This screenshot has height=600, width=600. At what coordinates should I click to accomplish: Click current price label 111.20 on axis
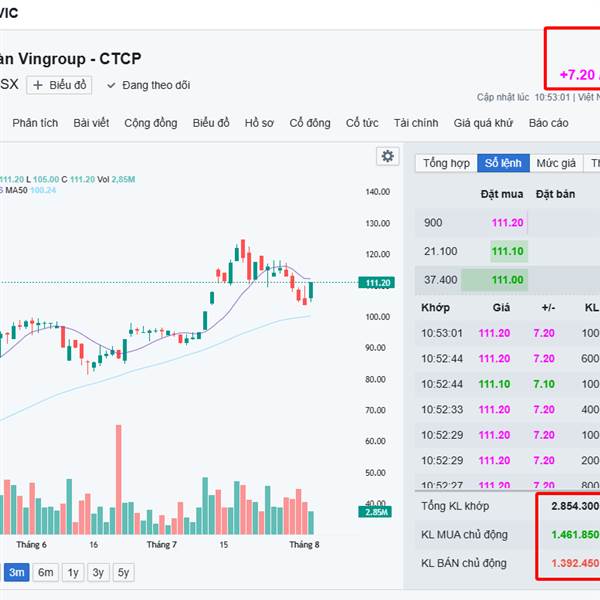coord(377,283)
